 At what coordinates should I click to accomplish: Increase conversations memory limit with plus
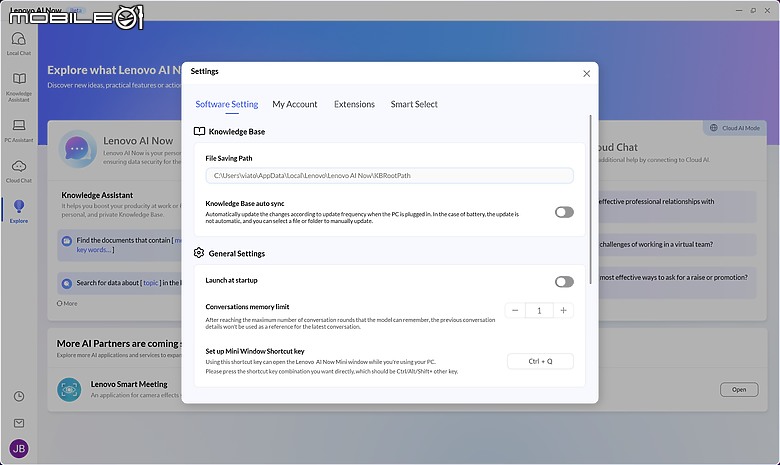pyautogui.click(x=563, y=310)
